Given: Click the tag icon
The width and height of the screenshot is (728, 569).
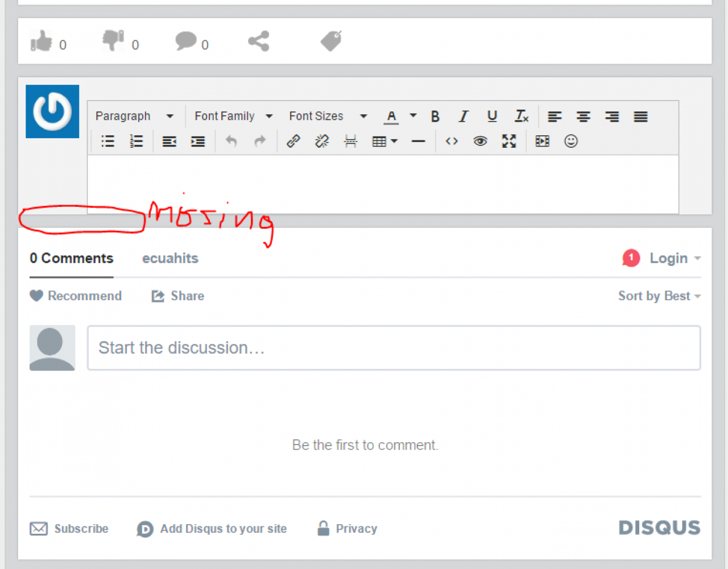Looking at the screenshot, I should [x=331, y=41].
